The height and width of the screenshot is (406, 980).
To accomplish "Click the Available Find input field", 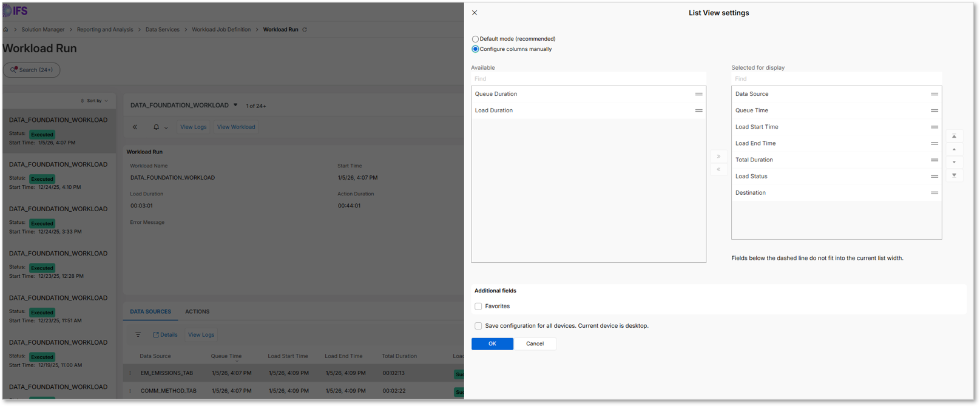I will click(x=588, y=79).
